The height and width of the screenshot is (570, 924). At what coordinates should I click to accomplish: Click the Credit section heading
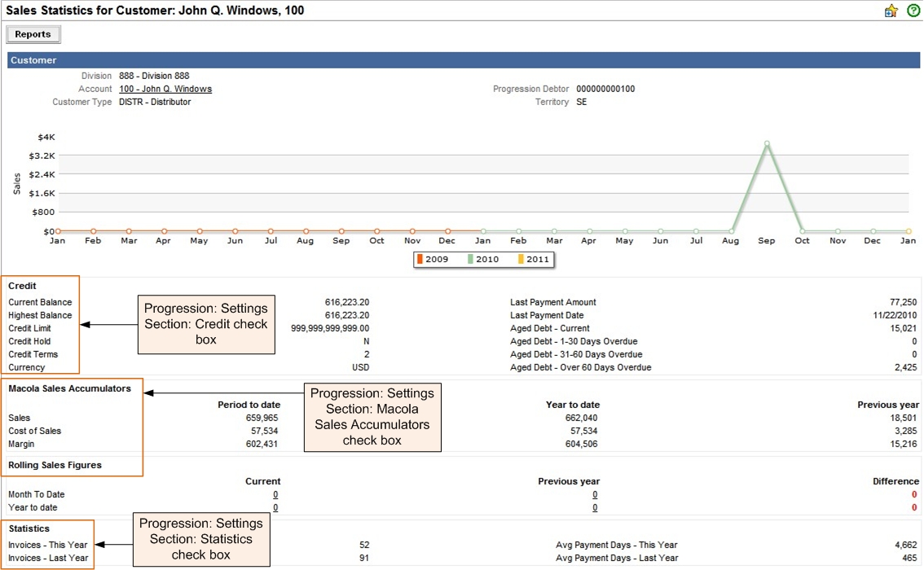[x=22, y=287]
